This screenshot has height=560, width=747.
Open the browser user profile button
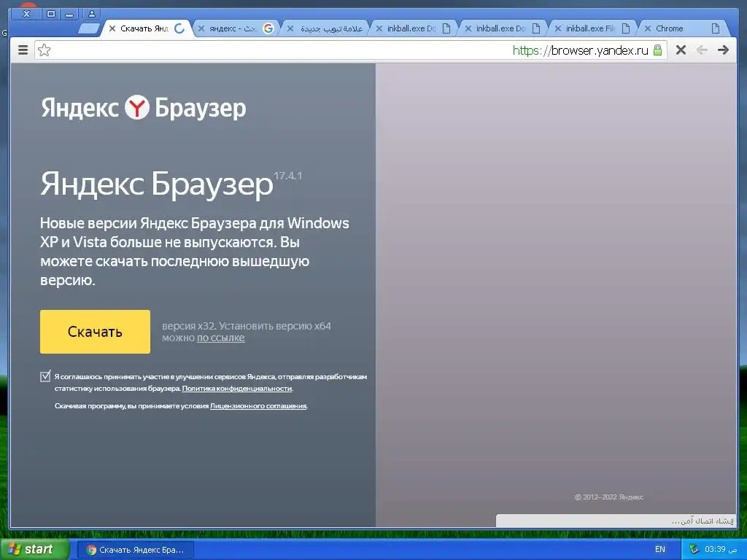tap(92, 14)
